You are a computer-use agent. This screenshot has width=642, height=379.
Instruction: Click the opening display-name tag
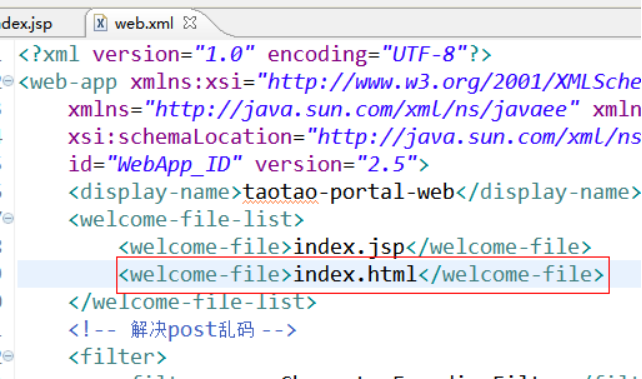click(x=155, y=192)
